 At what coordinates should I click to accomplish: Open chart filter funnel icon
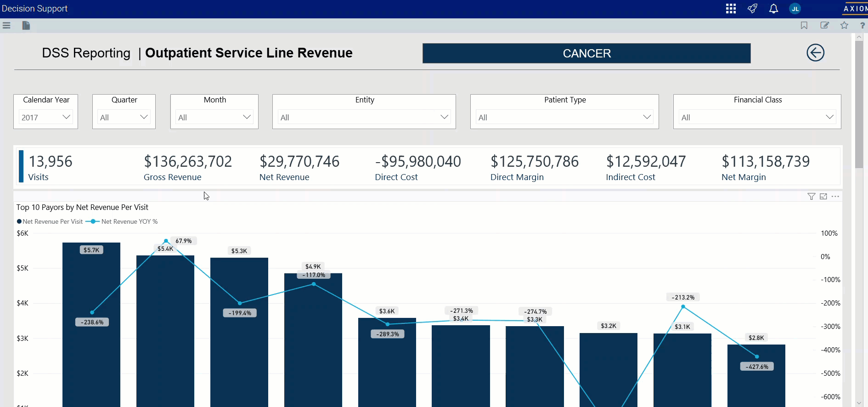[812, 197]
